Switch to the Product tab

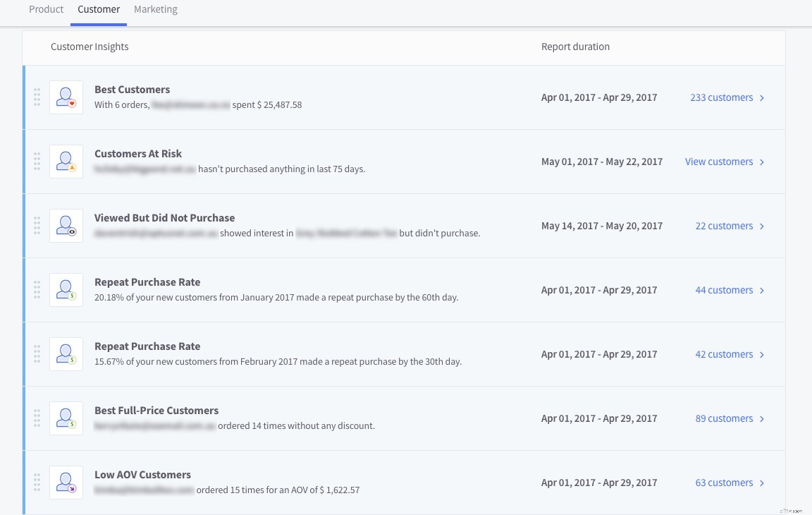point(47,9)
